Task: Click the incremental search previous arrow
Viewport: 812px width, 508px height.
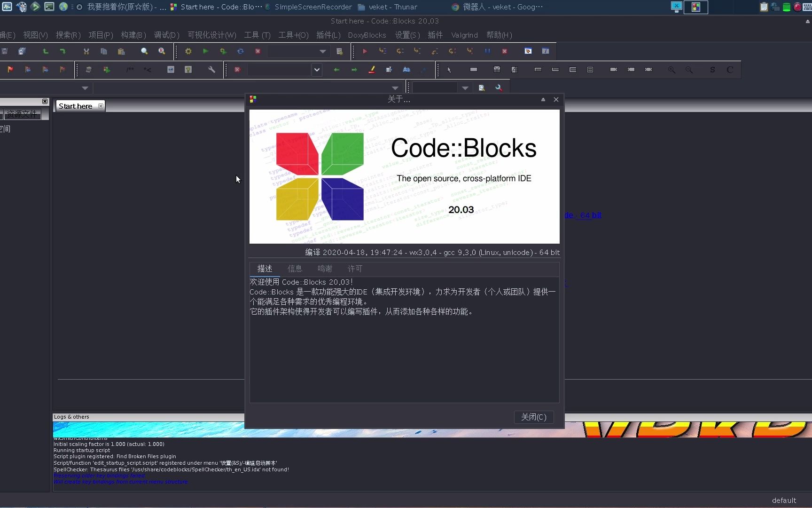Action: [336, 70]
